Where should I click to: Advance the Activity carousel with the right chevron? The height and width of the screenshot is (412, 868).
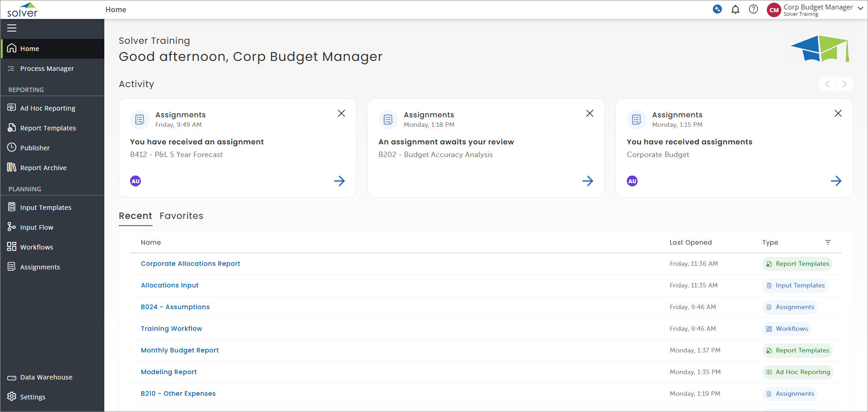[845, 83]
